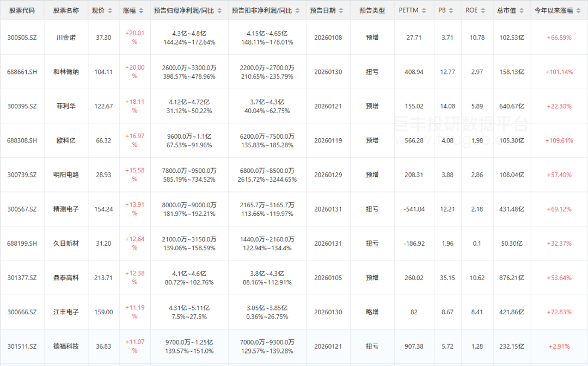This screenshot has width=588, height=366.
Task: Sort by 总市值 using arrow icon
Action: [522, 11]
